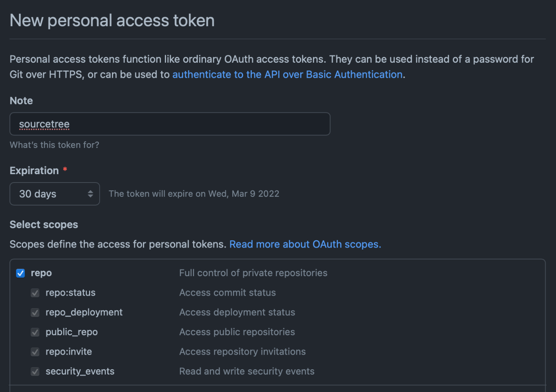556x392 pixels.
Task: Toggle the public_repo checkbox
Action: 35,332
